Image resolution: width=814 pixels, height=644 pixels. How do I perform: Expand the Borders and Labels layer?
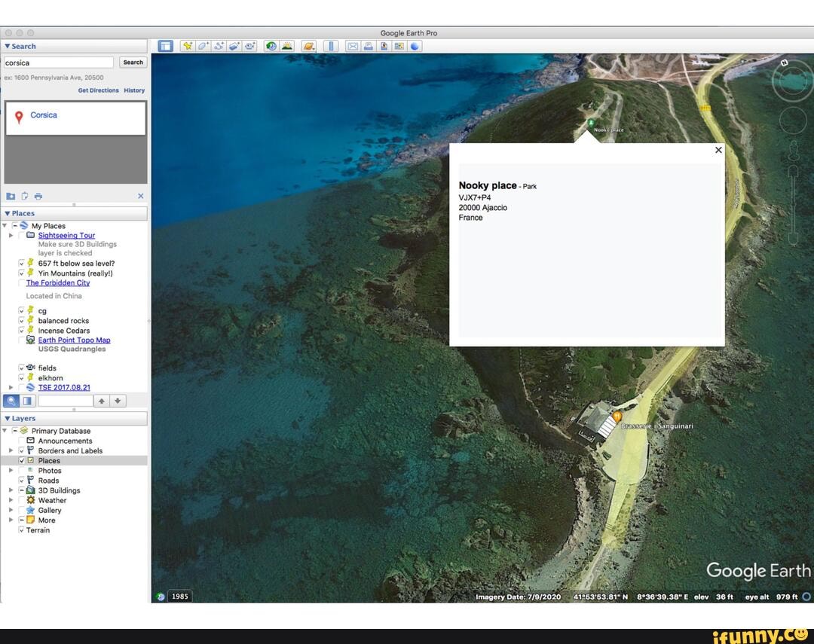pyautogui.click(x=11, y=451)
